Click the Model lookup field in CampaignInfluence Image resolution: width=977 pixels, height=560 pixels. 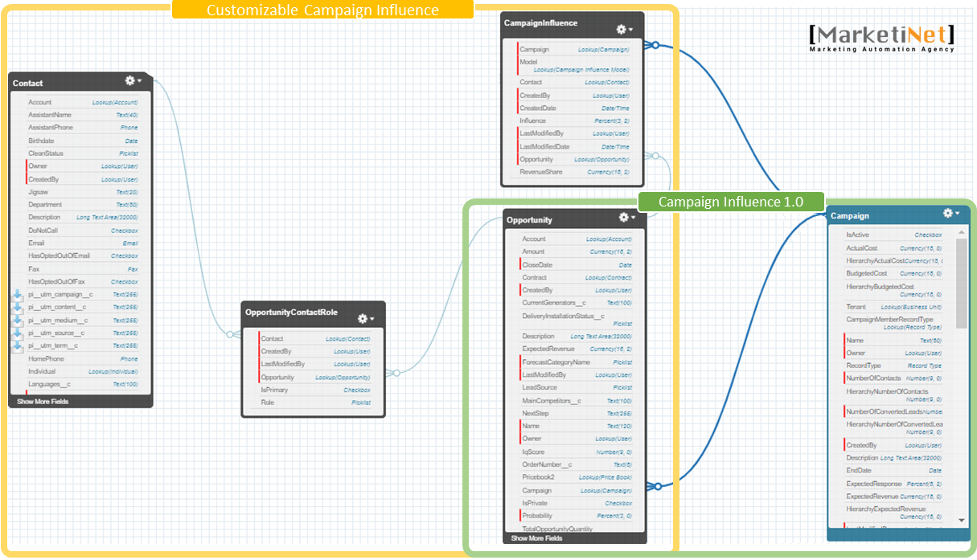coord(574,66)
